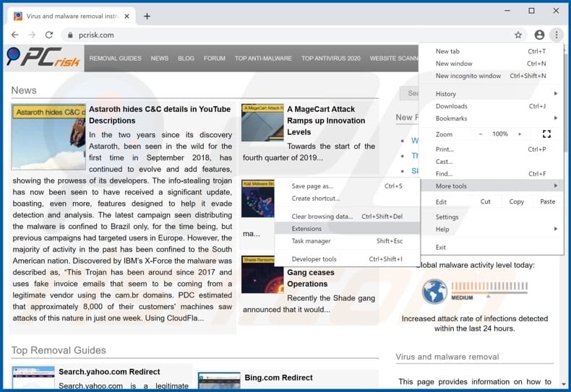
Task: Open the TOP ANTIVIRUS 2020 nav item
Action: click(x=331, y=58)
